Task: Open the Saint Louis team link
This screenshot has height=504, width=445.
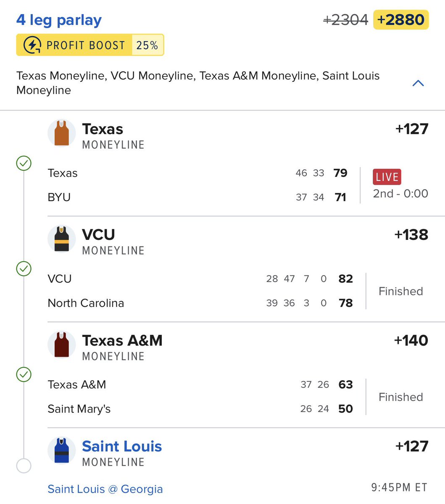Action: [x=122, y=446]
